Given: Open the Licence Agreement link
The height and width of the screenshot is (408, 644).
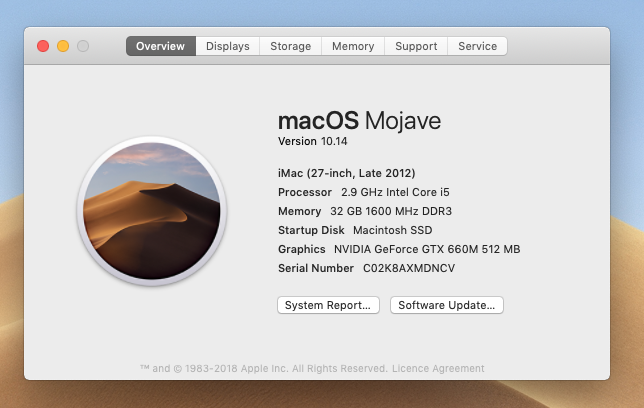Looking at the screenshot, I should coord(438,369).
